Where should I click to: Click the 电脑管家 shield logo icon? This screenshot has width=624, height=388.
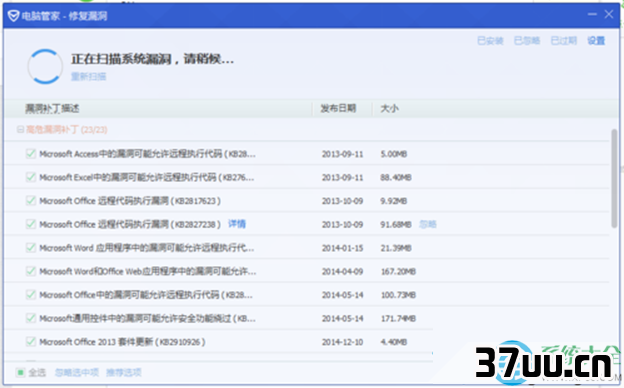click(14, 16)
